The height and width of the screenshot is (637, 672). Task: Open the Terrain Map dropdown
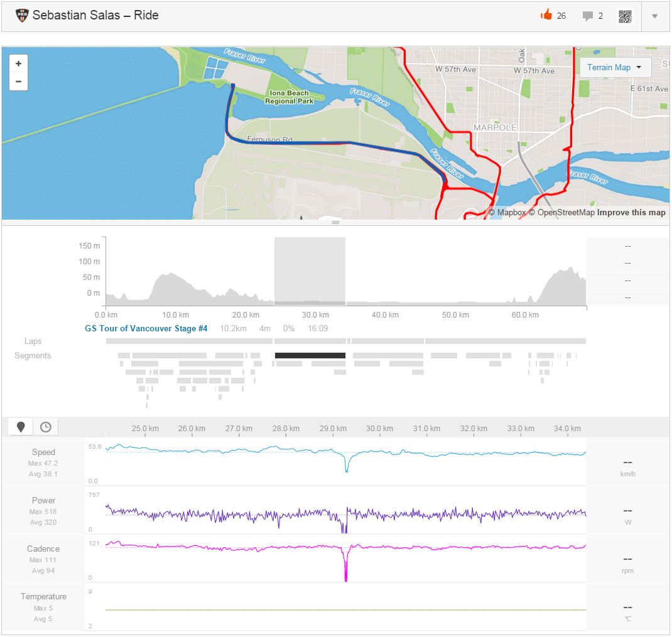pyautogui.click(x=614, y=67)
